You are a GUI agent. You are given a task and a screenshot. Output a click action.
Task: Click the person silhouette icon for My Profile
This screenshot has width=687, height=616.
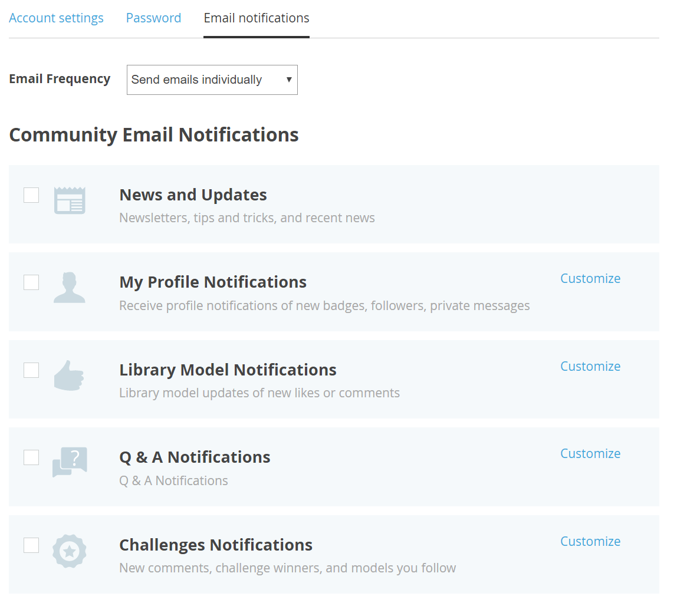[70, 288]
